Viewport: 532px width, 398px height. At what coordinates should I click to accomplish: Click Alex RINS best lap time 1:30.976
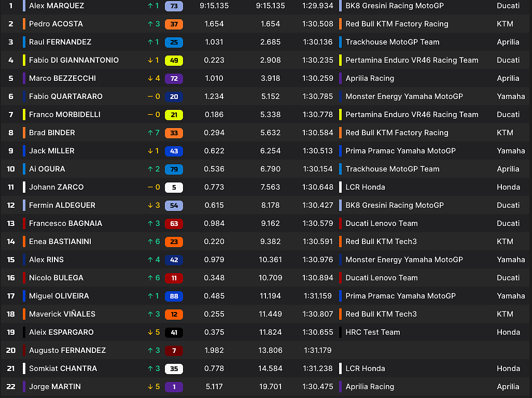point(318,260)
